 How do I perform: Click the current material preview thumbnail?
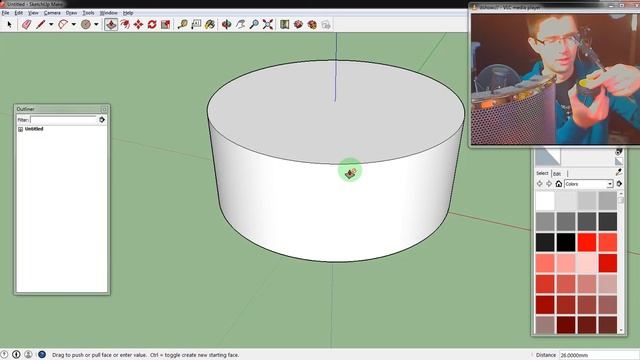point(548,157)
